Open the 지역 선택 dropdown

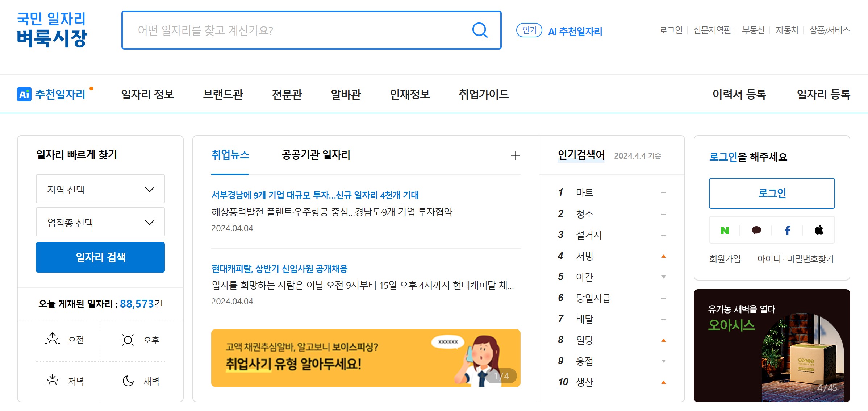point(100,189)
